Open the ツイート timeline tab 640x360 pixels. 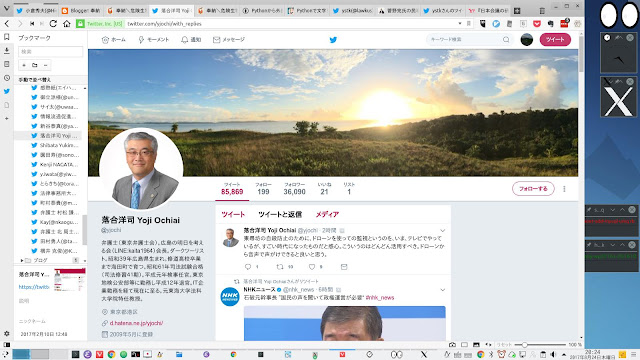click(x=233, y=214)
